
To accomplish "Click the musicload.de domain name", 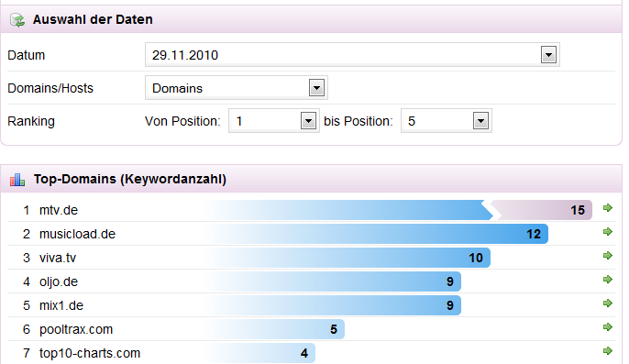I will pos(77,234).
